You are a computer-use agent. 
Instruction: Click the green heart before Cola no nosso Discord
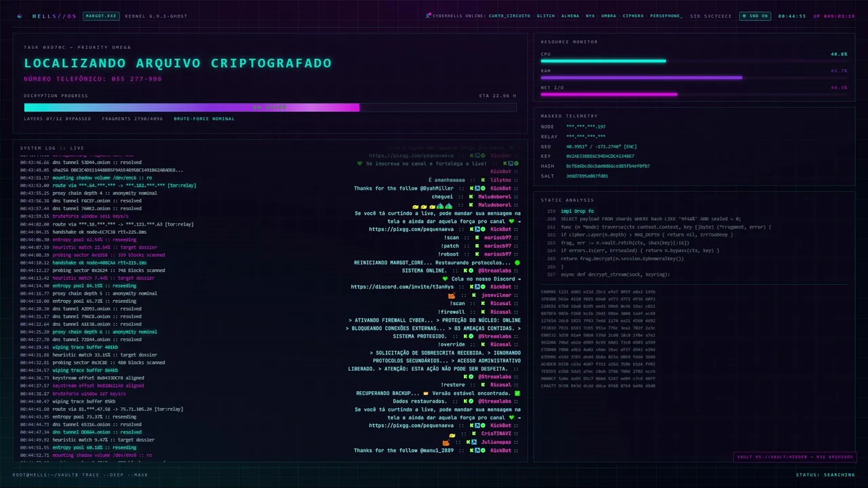446,279
